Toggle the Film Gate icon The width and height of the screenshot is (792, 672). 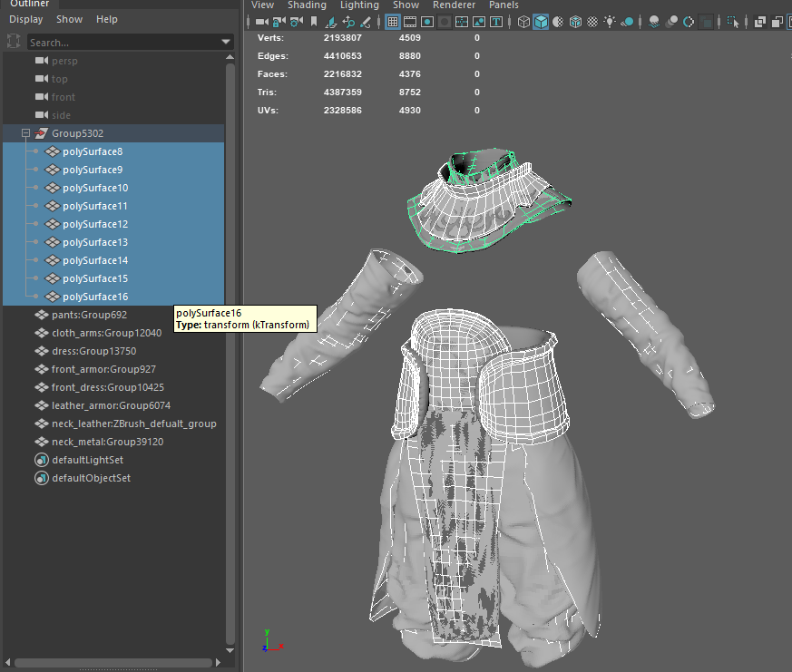tap(409, 22)
